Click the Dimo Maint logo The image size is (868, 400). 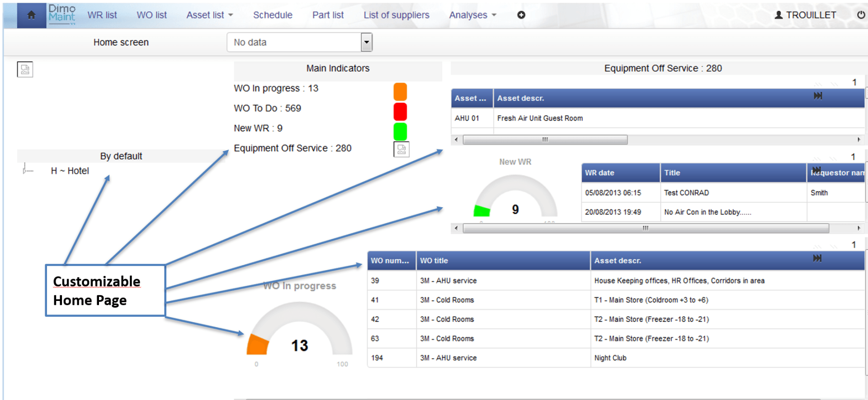click(62, 14)
